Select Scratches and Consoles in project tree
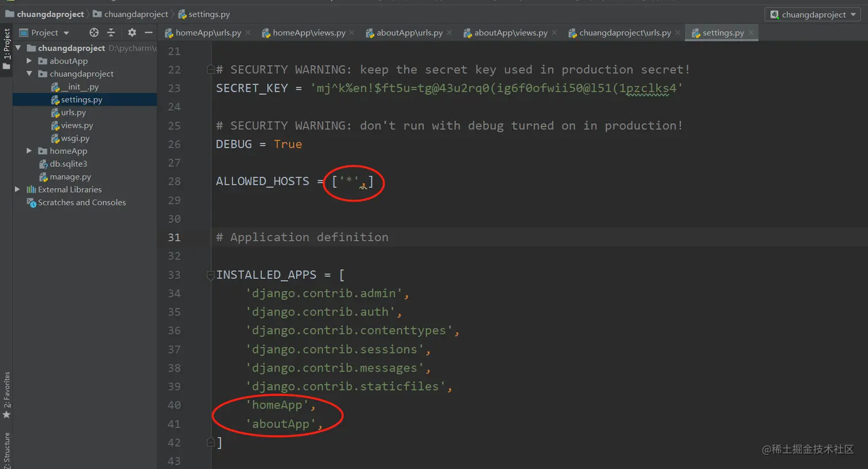Screen dimensions: 868x469 [x=82, y=202]
